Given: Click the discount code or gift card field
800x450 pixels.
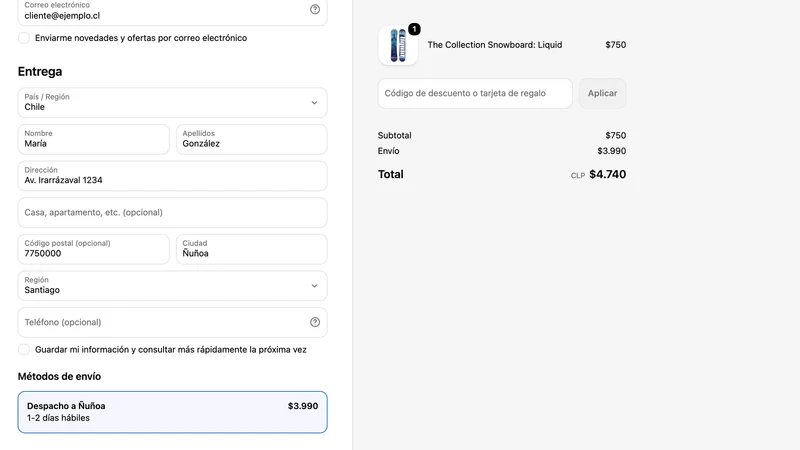Looking at the screenshot, I should 475,93.
